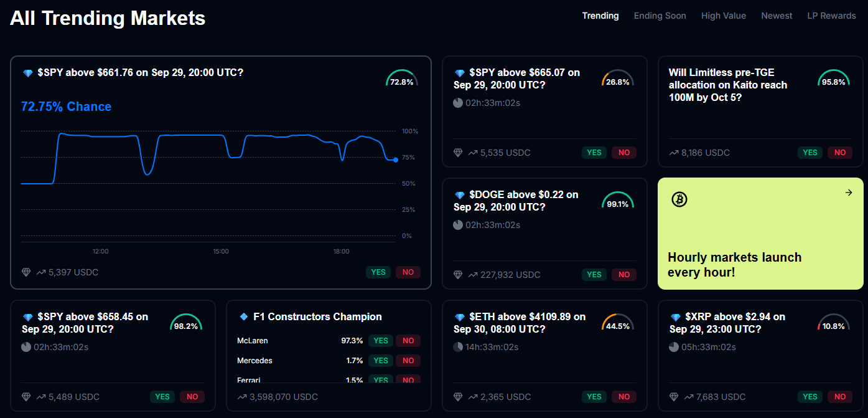Click the countdown clock icon on the $DOGE market
The width and height of the screenshot is (868, 418).
point(458,225)
